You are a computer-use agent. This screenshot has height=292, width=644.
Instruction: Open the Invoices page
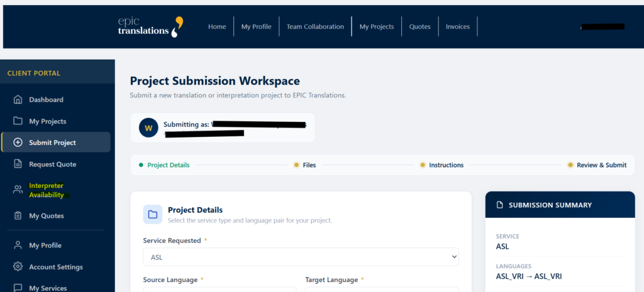click(458, 26)
